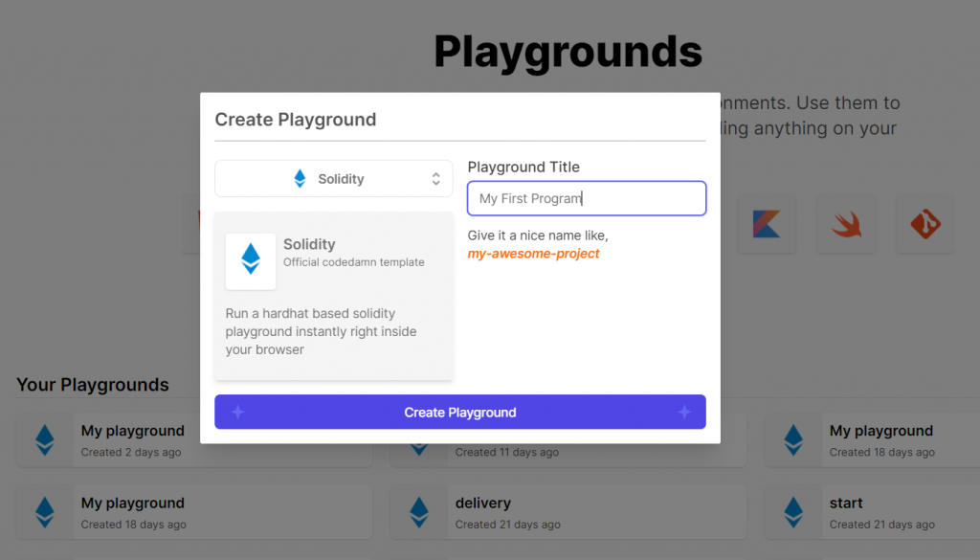The image size is (980, 560).
Task: Click the Ethereum icon on the start playground card
Action: [791, 512]
